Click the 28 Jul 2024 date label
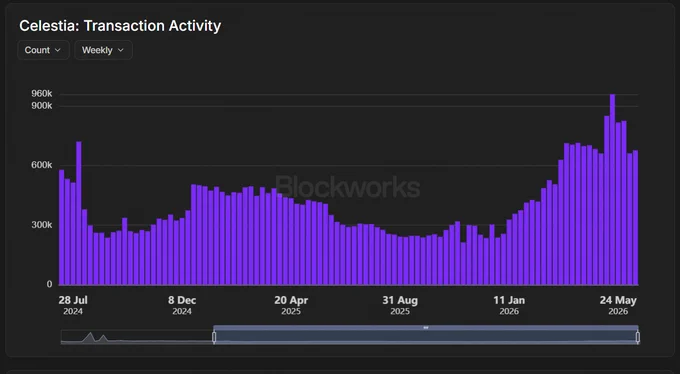 point(73,305)
